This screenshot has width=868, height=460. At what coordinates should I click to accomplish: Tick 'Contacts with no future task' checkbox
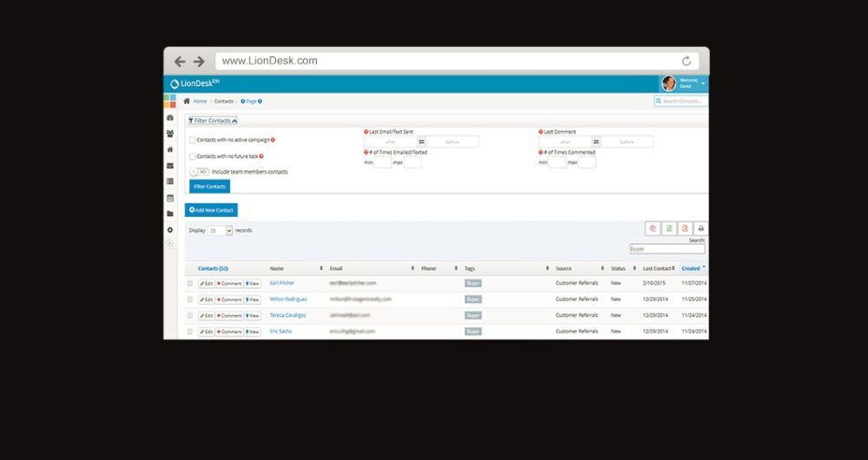(x=193, y=156)
